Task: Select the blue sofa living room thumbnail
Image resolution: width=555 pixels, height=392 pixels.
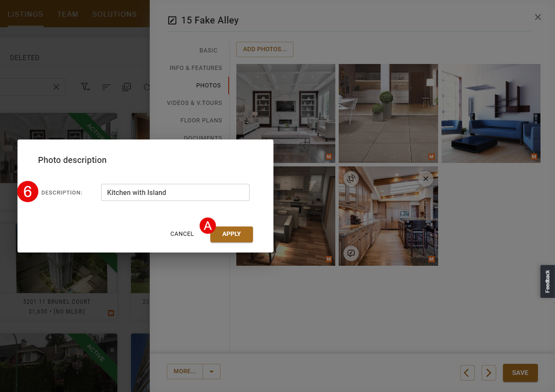Action: tap(491, 113)
